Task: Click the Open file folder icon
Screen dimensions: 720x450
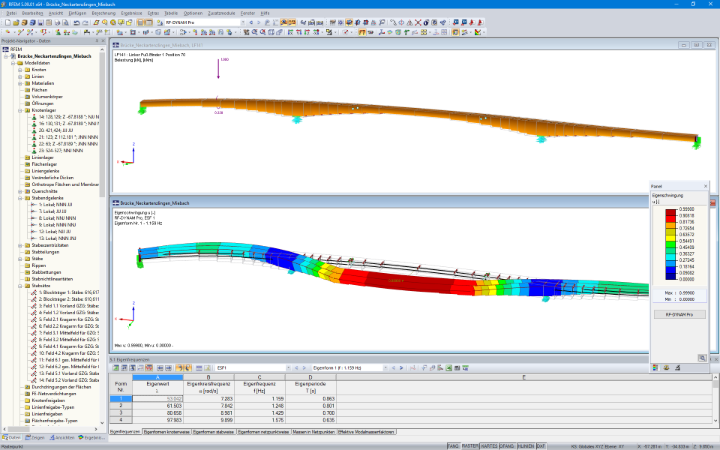Action: (x=16, y=22)
